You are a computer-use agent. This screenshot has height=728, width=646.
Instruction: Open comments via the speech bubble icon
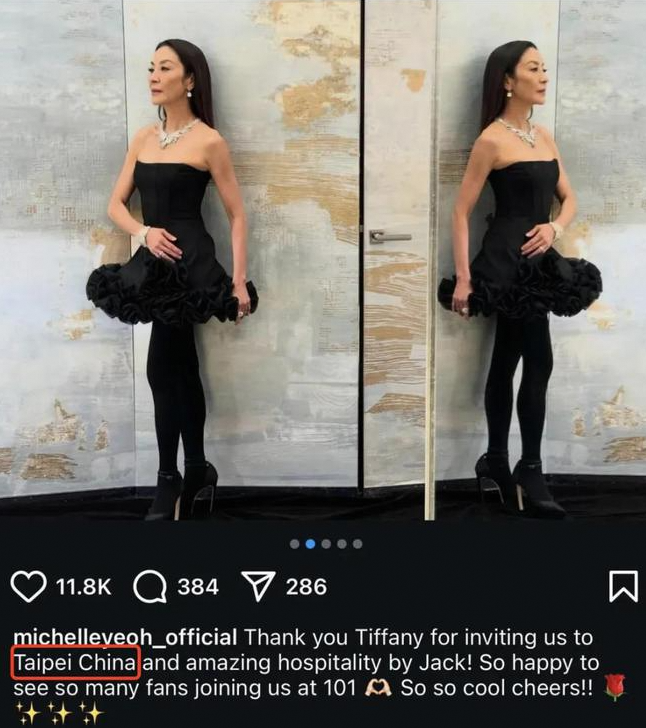(x=150, y=586)
